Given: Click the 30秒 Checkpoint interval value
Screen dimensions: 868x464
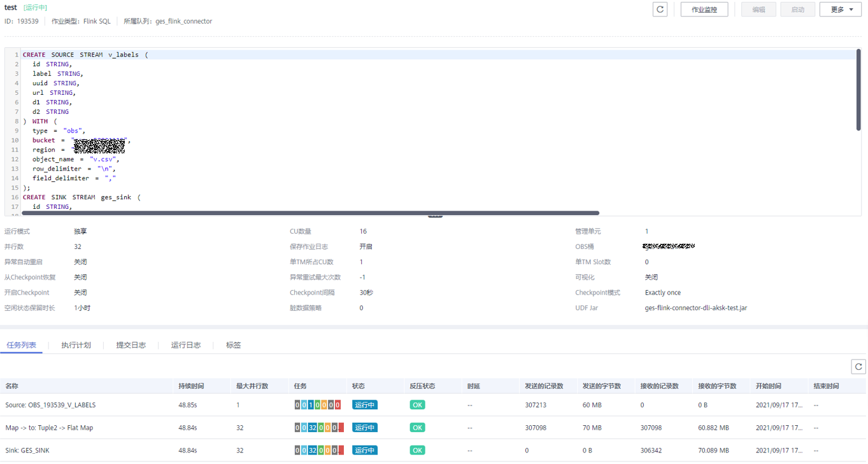Looking at the screenshot, I should point(367,293).
